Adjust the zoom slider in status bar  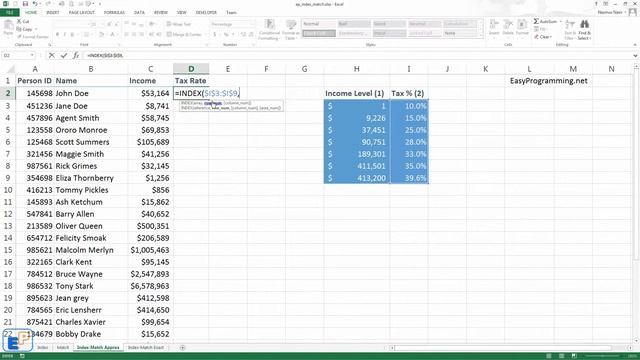pos(602,356)
